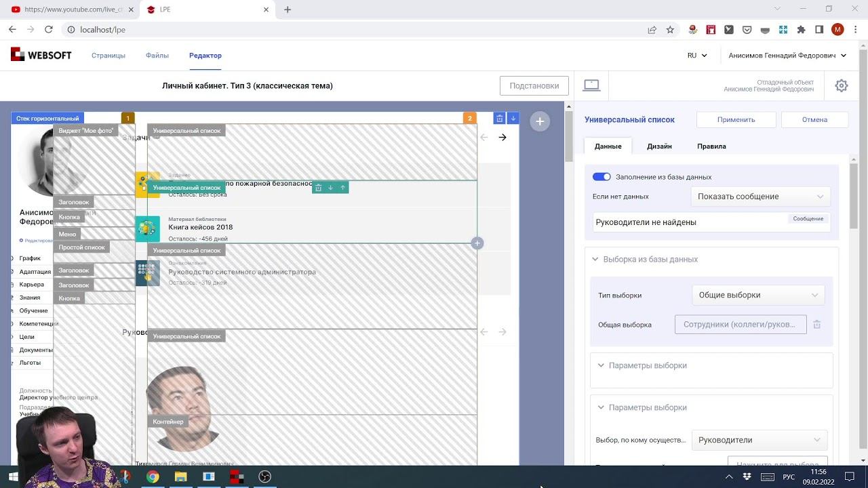Click the WebSoft logo
The width and height of the screenshot is (868, 488).
point(41,56)
